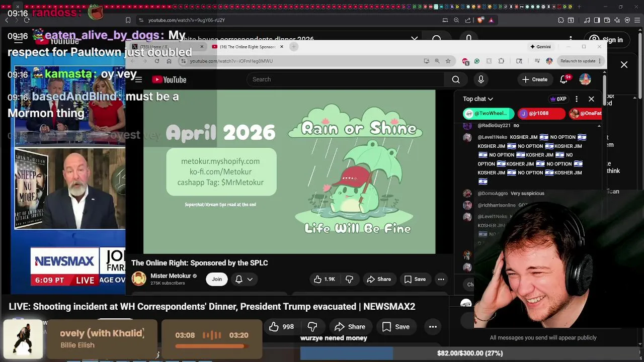644x362 pixels.
Task: Toggle bookmark icon in Brave address bar
Action: 128,20
